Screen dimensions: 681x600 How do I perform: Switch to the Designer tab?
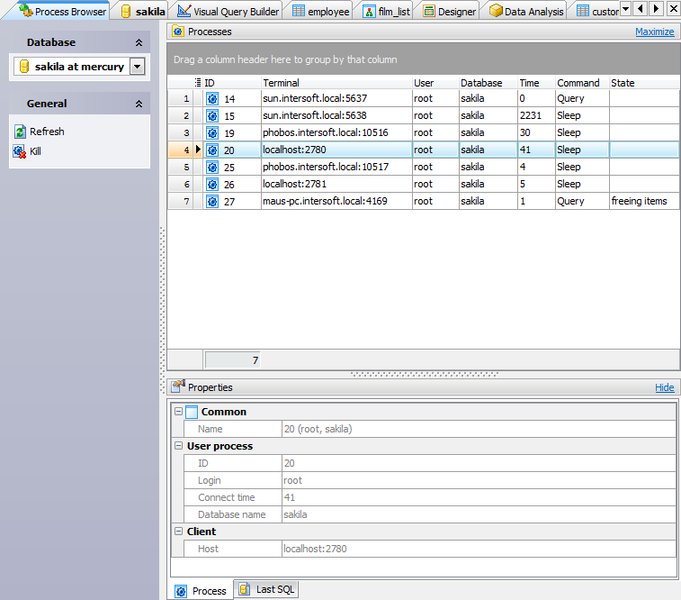pos(449,11)
